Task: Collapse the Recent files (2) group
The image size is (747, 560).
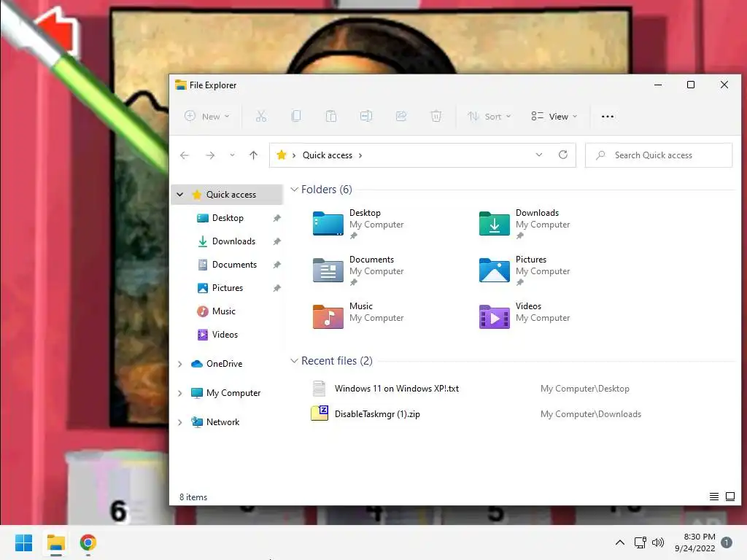Action: point(295,361)
